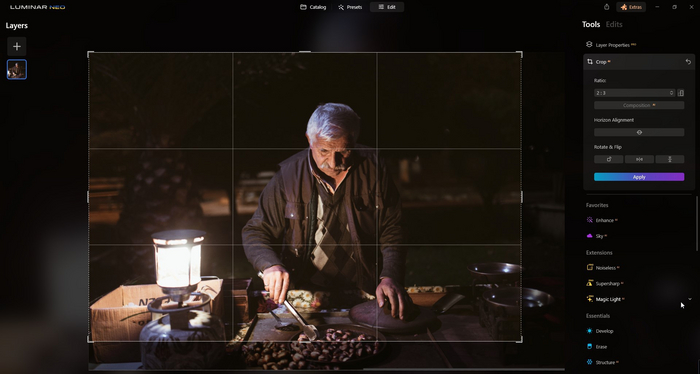Switch to the Edits panel tab

click(614, 25)
